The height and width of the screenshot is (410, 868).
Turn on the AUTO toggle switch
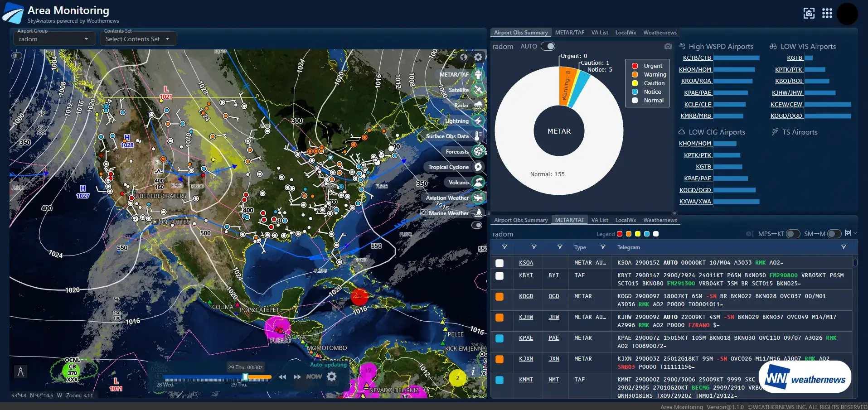pos(548,46)
